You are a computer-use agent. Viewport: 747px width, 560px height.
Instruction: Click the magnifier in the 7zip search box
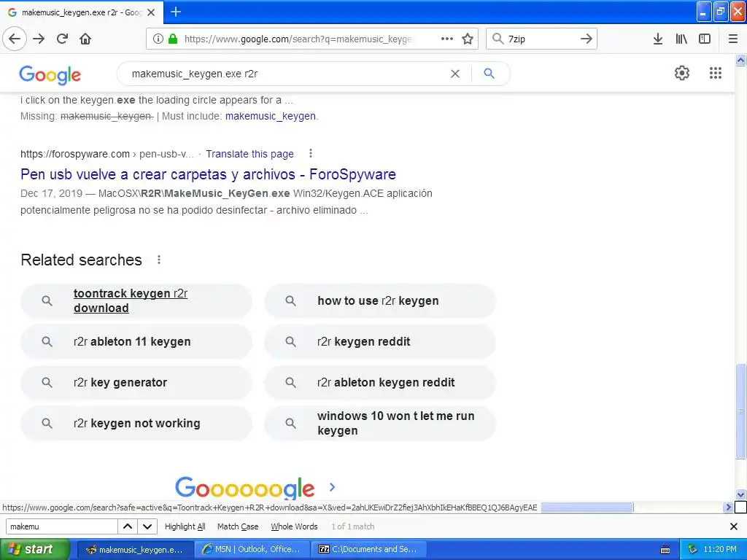(498, 39)
